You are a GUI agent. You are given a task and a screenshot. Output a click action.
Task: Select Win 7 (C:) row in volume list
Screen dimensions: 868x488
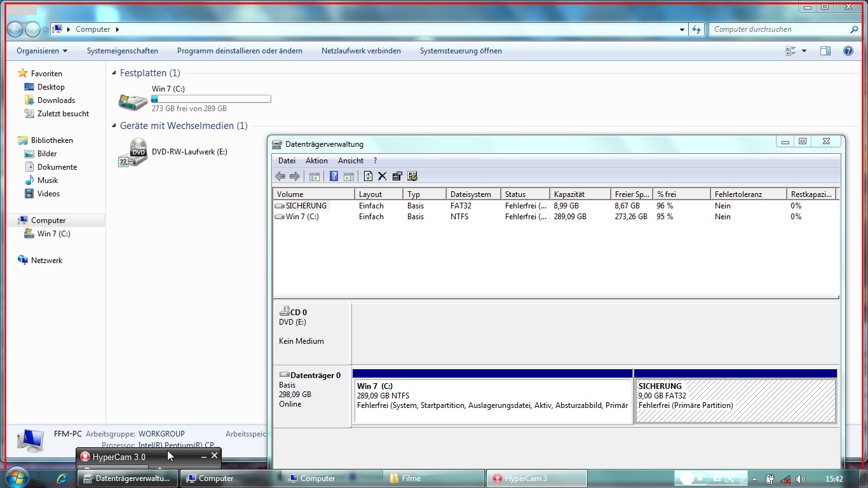coord(555,217)
